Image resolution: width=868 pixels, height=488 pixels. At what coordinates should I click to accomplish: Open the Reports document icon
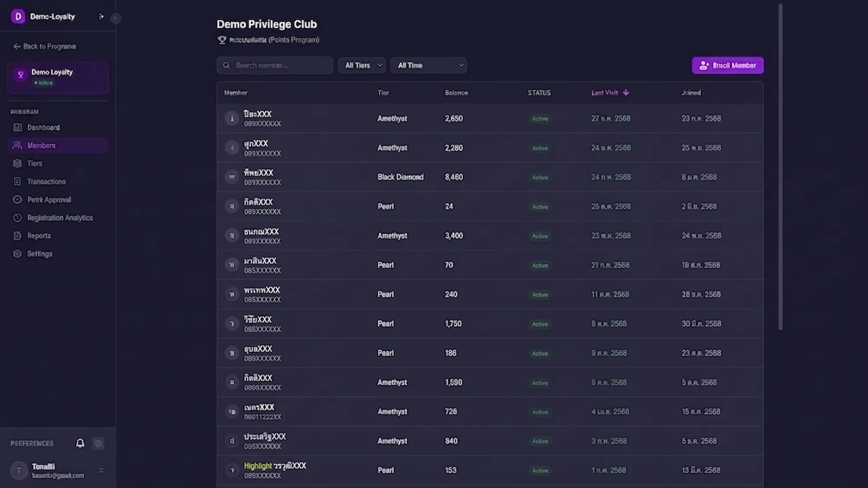17,236
